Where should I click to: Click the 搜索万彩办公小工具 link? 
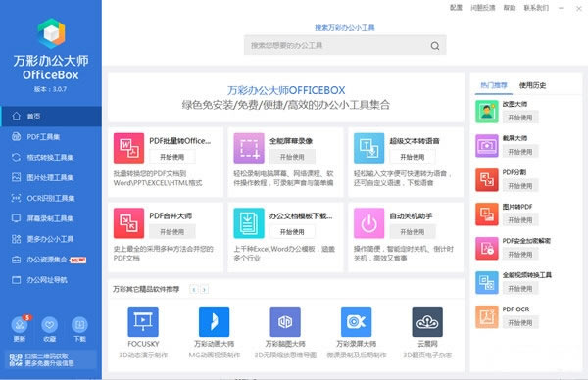[x=345, y=27]
